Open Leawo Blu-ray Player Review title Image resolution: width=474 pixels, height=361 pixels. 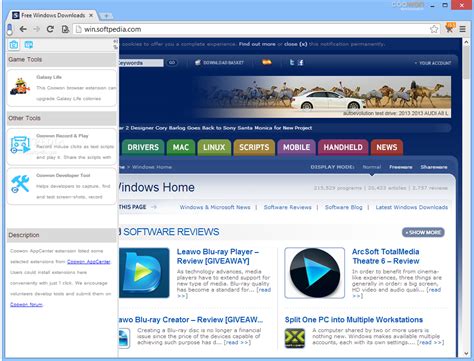pos(218,256)
